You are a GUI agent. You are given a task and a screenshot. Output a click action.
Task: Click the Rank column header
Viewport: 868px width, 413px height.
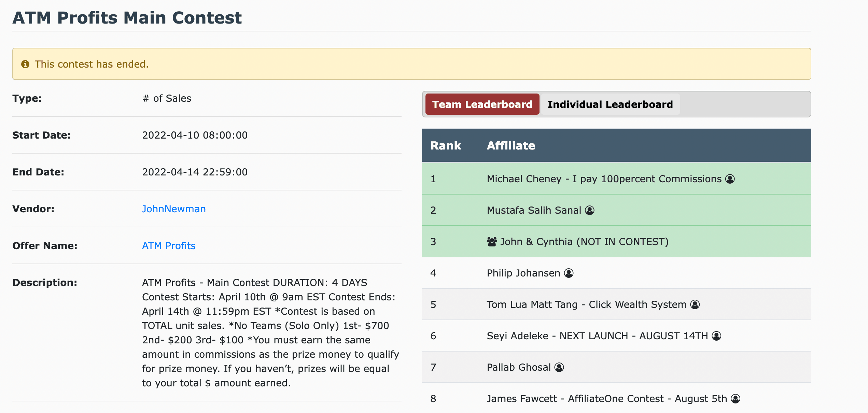click(x=446, y=145)
